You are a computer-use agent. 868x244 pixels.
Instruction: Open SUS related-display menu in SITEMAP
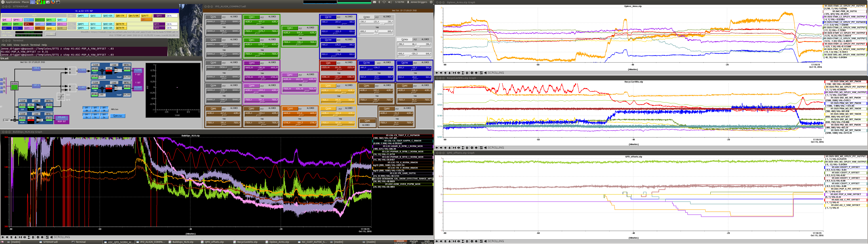click(51, 28)
